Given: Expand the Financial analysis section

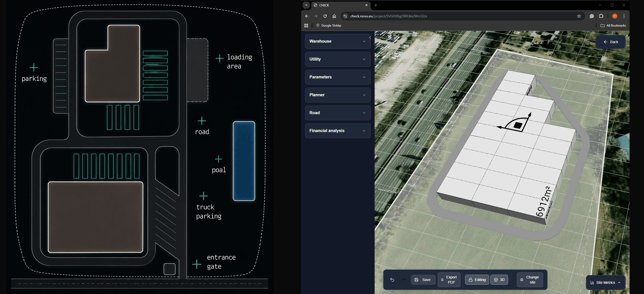Looking at the screenshot, I should click(338, 131).
